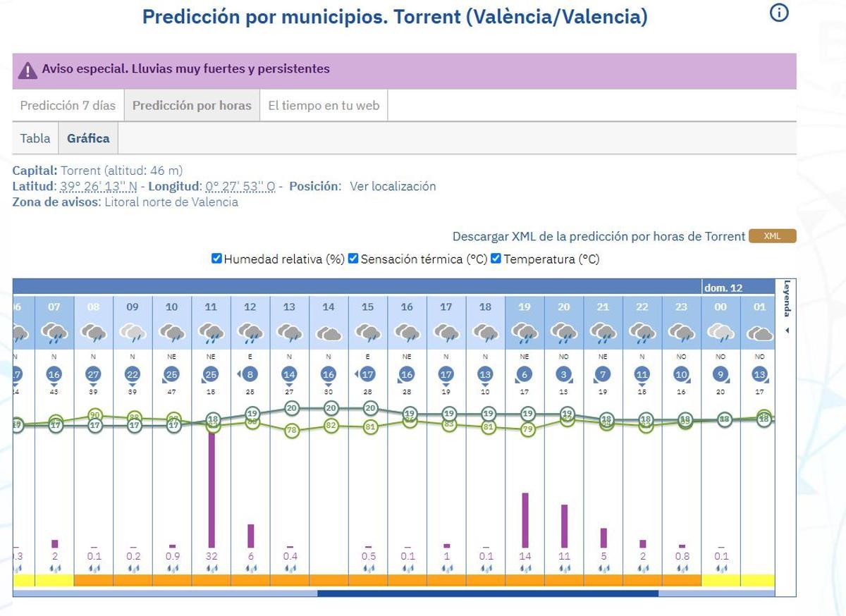
Task: Toggle the Temperatura checkbox off
Action: click(x=496, y=259)
